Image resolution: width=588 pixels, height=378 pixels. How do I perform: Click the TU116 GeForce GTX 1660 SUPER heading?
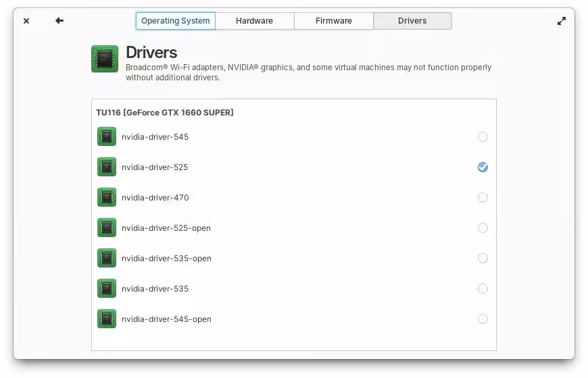coord(165,113)
